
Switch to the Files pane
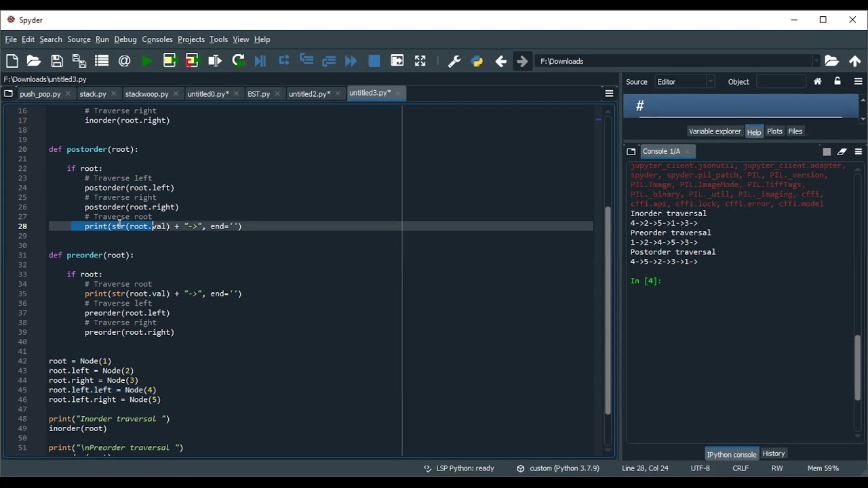point(795,131)
